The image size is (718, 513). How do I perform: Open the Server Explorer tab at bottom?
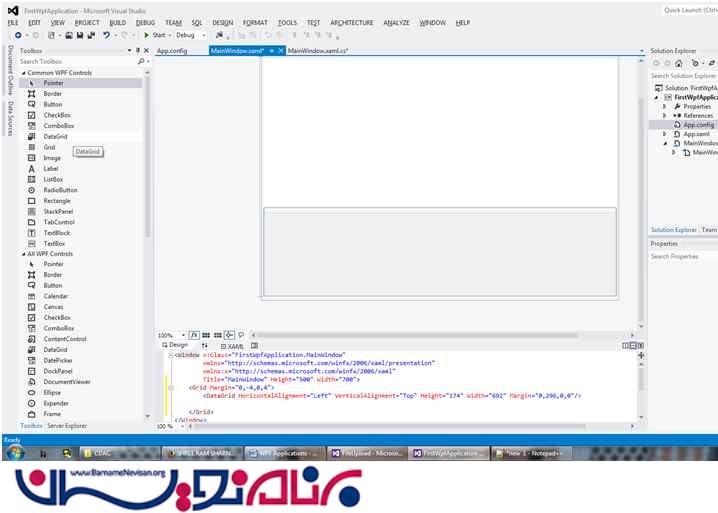[x=67, y=425]
